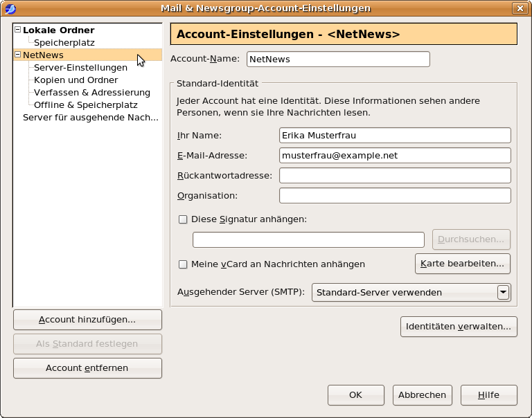The width and height of the screenshot is (532, 418).
Task: Close the account settings dialog window
Action: pos(520,8)
